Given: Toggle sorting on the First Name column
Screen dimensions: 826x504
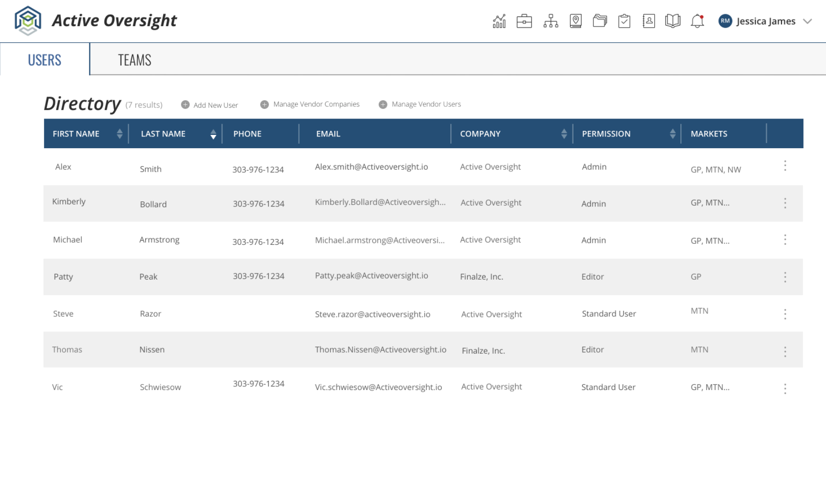Looking at the screenshot, I should (120, 133).
